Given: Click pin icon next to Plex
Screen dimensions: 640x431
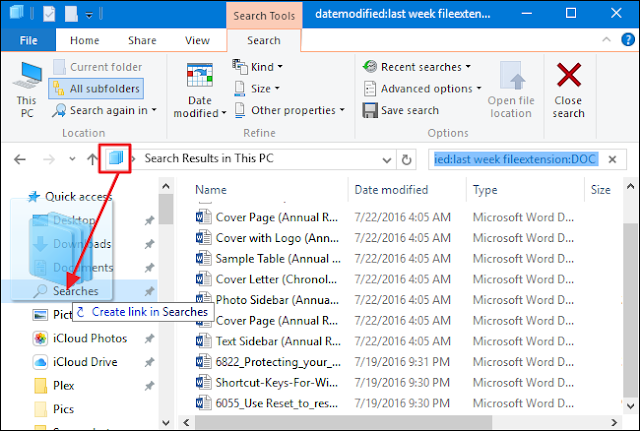Looking at the screenshot, I should point(149,386).
